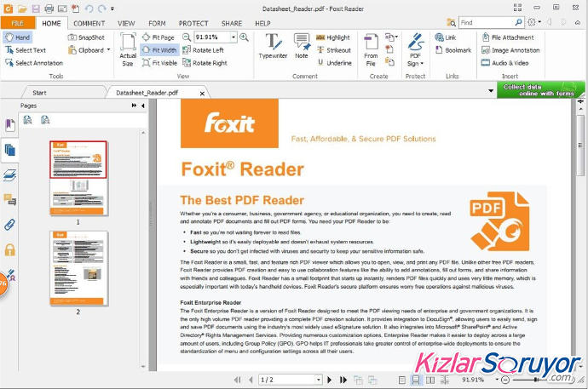Screen dimensions: 588x389
Task: Insert Audio & Video
Action: [x=505, y=63]
